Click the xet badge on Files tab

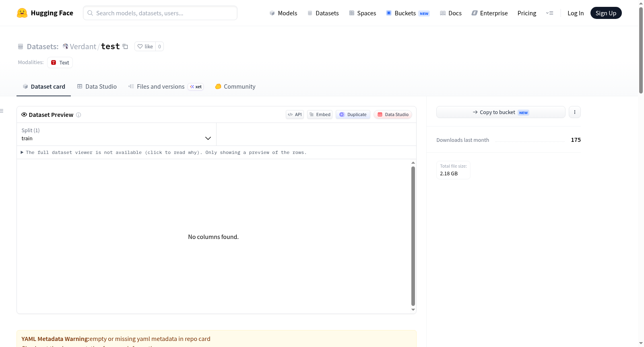click(x=196, y=87)
